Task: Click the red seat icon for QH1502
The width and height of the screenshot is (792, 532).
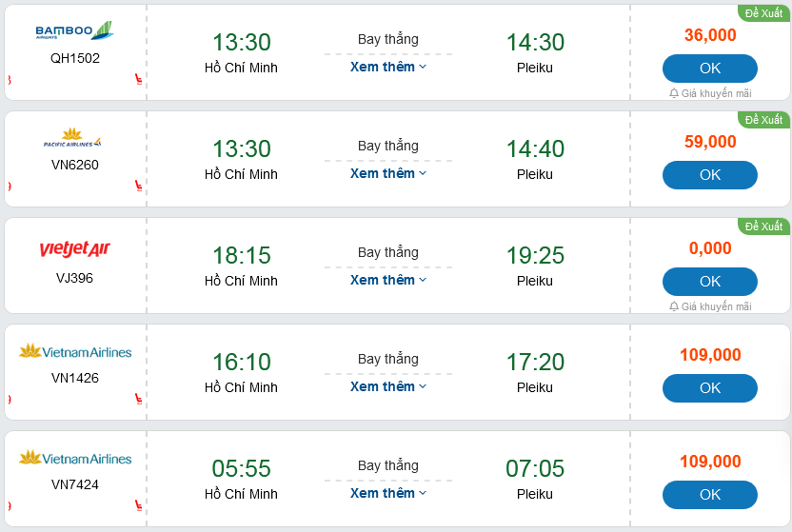Action: [138, 79]
